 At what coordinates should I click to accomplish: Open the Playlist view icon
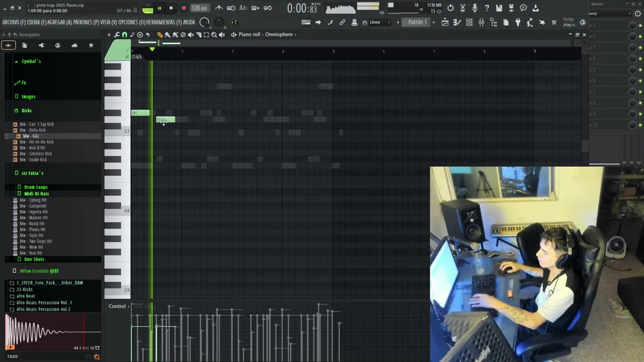point(445,22)
